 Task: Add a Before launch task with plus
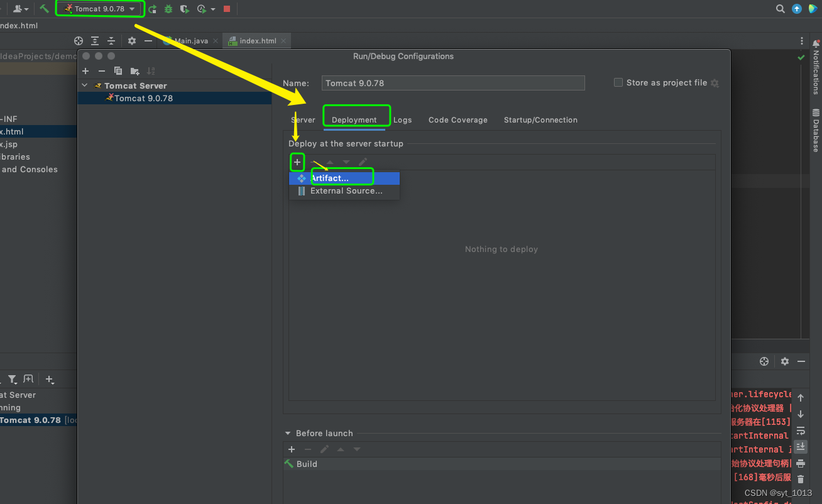[x=292, y=449]
